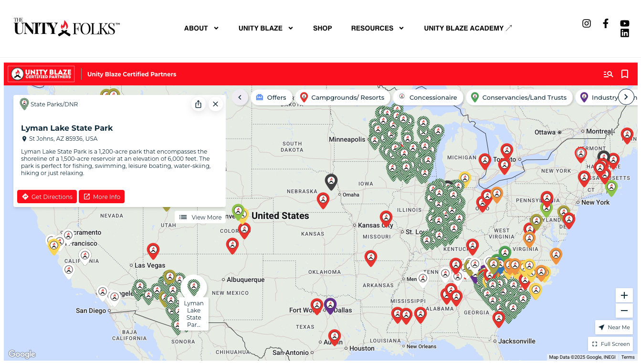Click the St Johns, AZ address text
Image resolution: width=641 pixels, height=364 pixels.
pos(63,139)
